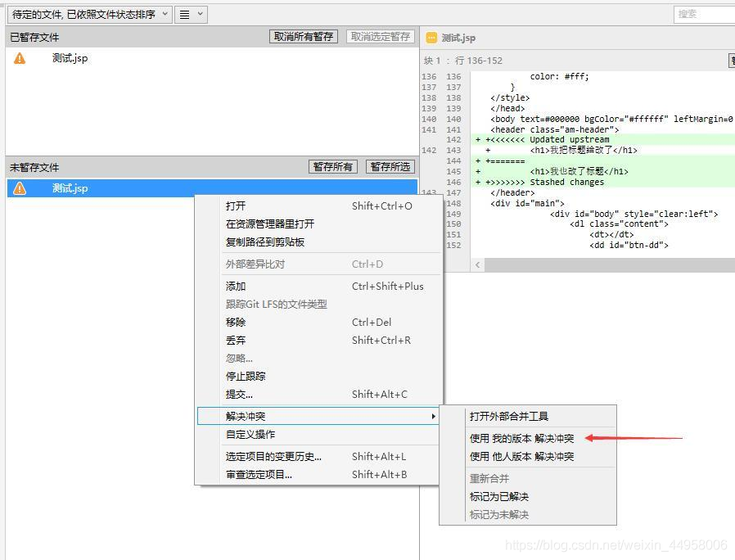Click the 搜索 search input field
The width and height of the screenshot is (735, 560).
click(704, 14)
